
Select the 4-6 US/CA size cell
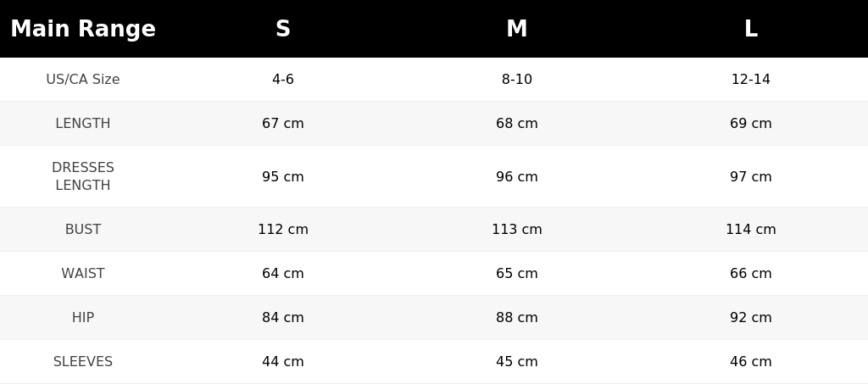(283, 79)
